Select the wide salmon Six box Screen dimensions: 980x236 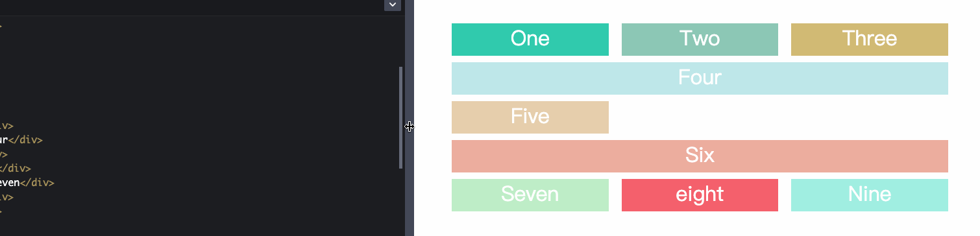click(700, 156)
